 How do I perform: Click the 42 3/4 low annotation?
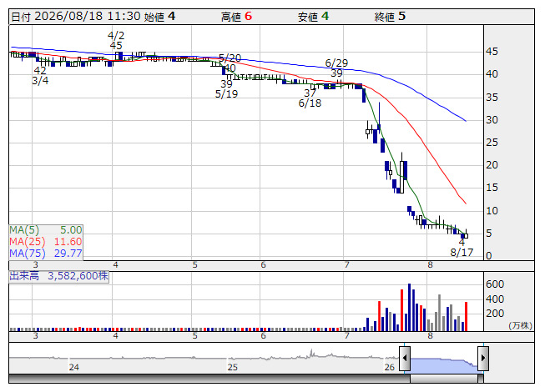(40, 76)
